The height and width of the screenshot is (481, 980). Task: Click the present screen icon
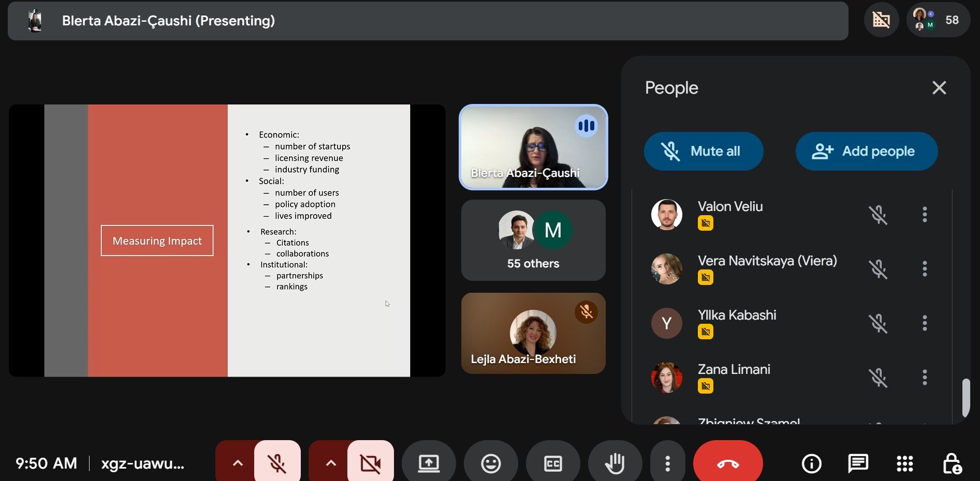pos(429,463)
